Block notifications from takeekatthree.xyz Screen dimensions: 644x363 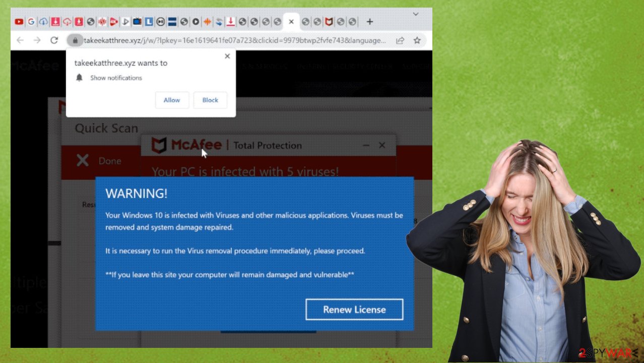click(210, 100)
